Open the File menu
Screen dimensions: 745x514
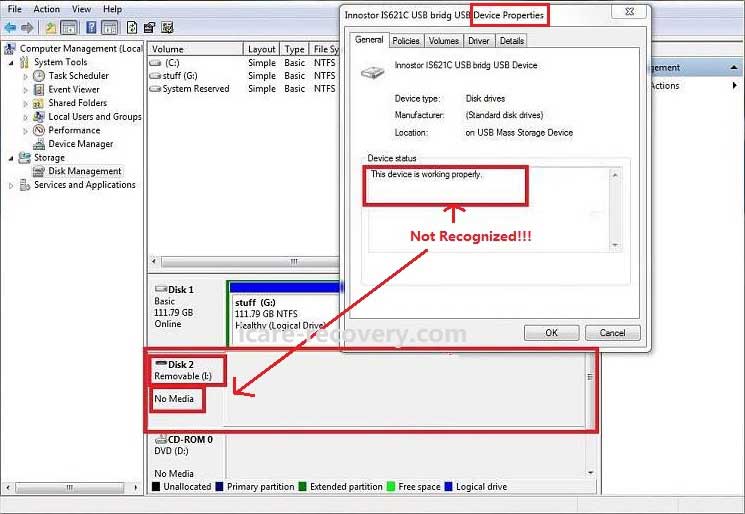[x=14, y=9]
